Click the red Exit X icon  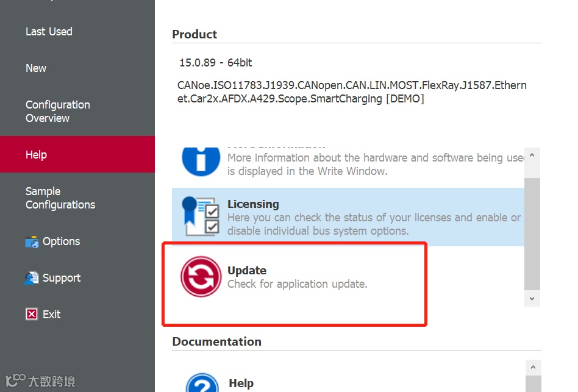32,314
